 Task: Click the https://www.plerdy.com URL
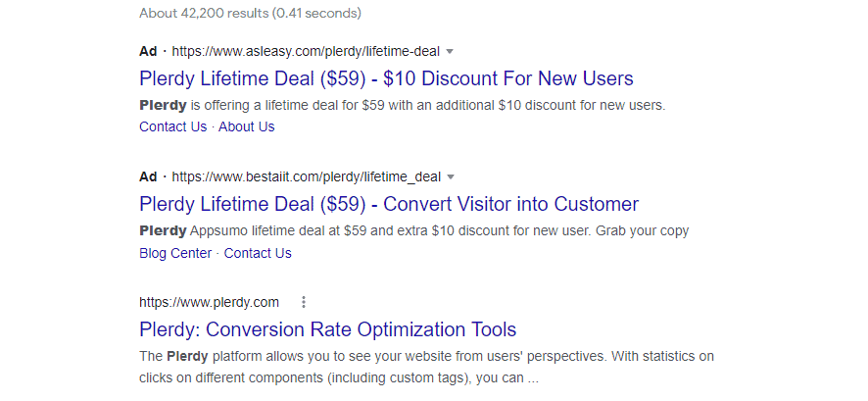point(210,302)
